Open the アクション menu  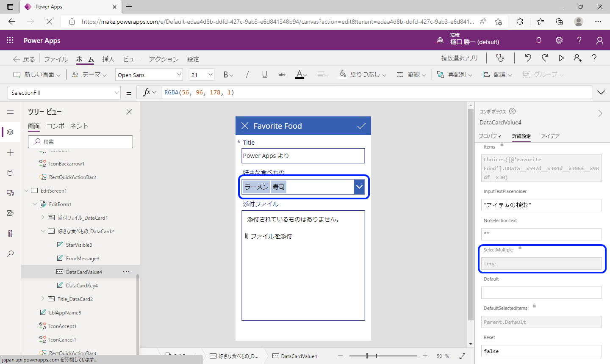pyautogui.click(x=164, y=59)
